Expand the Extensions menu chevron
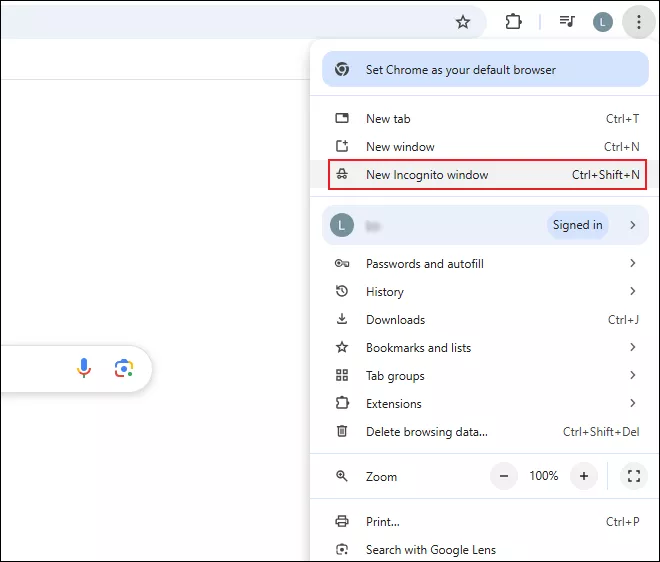Image resolution: width=660 pixels, height=562 pixels. [x=633, y=403]
